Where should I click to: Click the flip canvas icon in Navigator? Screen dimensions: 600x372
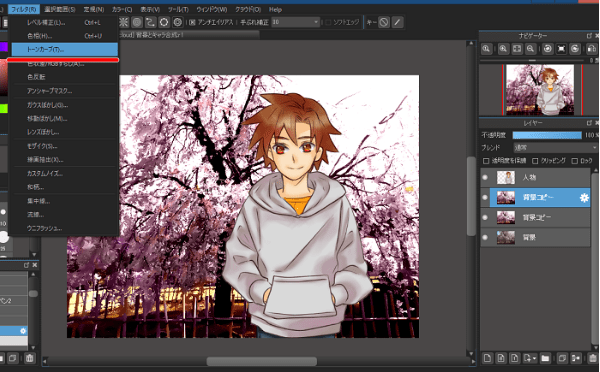pyautogui.click(x=592, y=49)
